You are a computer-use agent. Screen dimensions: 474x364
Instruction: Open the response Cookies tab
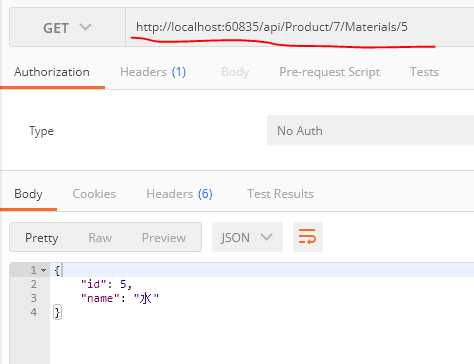tap(94, 194)
